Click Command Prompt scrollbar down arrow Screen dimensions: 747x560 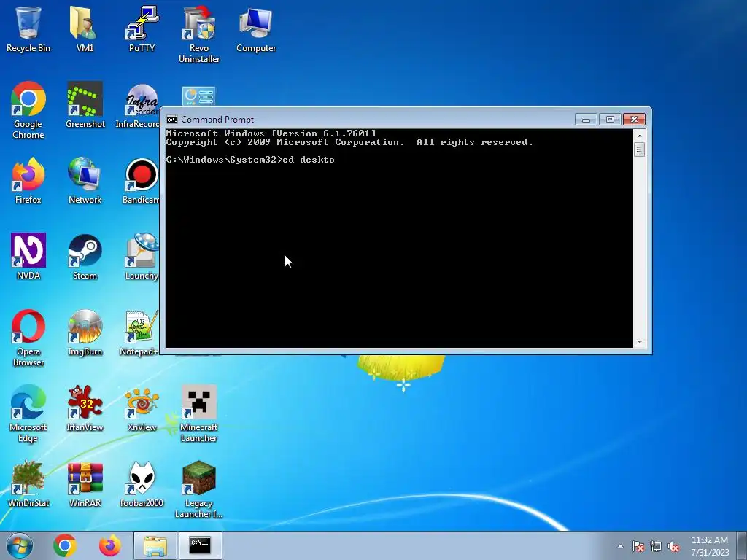point(639,341)
